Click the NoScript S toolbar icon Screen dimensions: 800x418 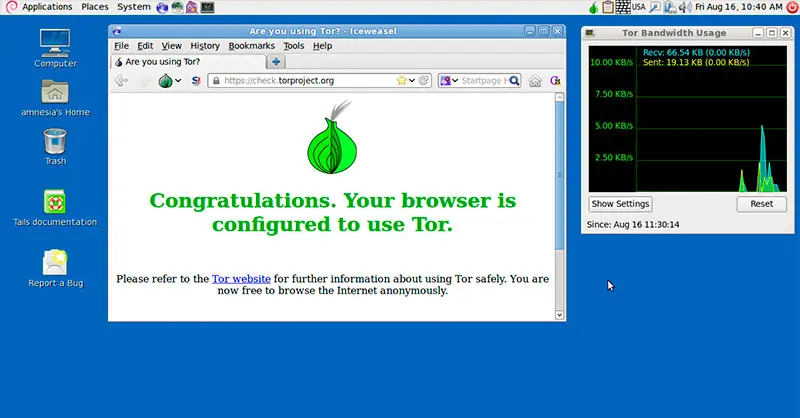(196, 81)
